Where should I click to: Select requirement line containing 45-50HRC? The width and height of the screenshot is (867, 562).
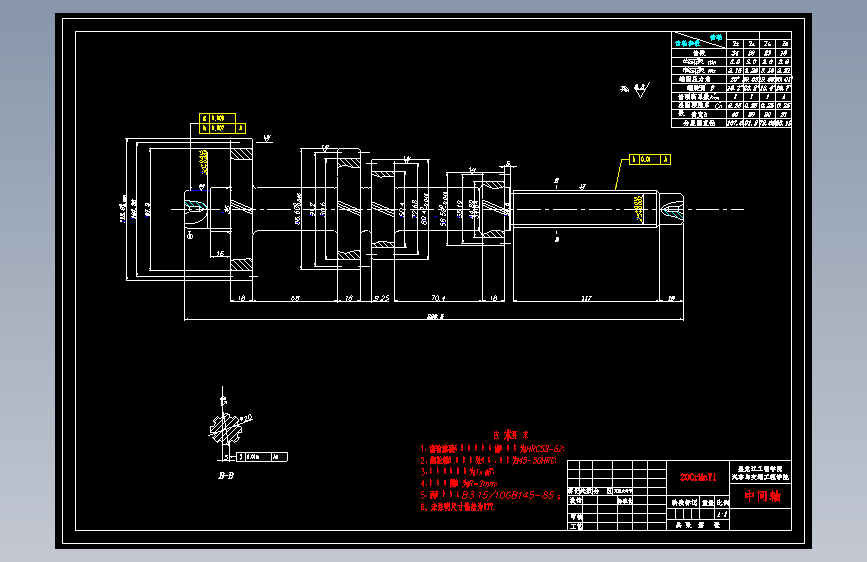pyautogui.click(x=488, y=460)
